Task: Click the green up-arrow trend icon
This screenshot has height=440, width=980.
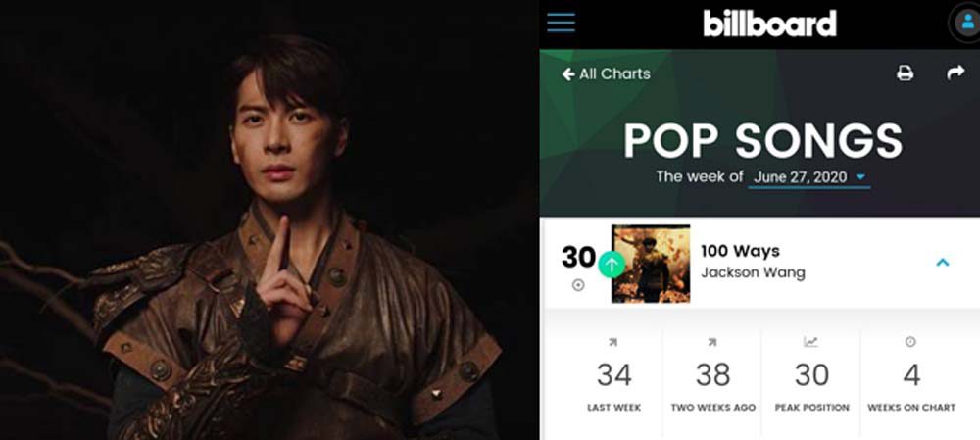Action: pos(612,265)
